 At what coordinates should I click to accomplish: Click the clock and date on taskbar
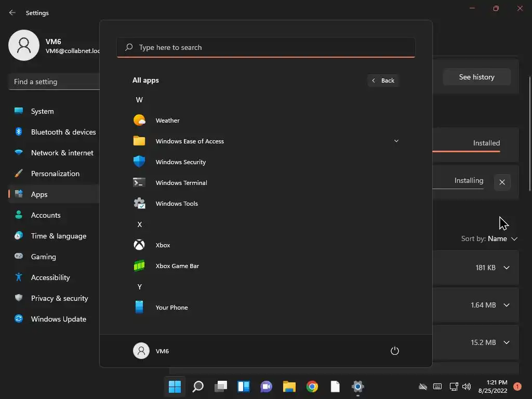coord(493,387)
